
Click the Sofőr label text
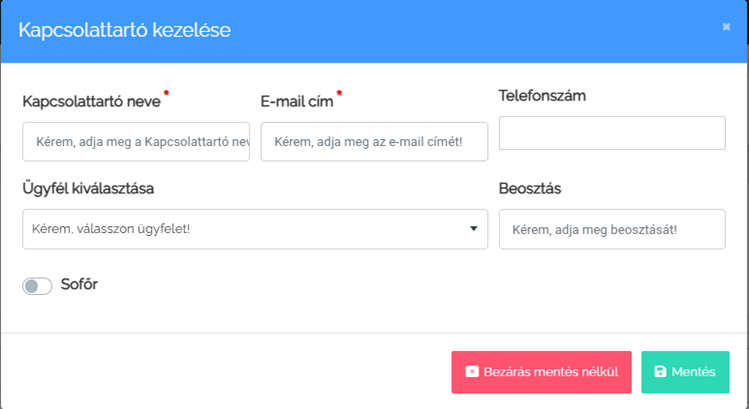(79, 285)
